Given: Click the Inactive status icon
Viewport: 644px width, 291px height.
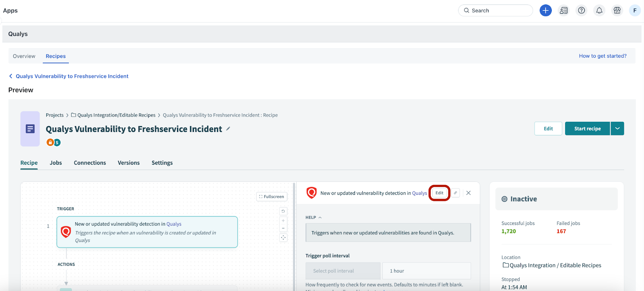Looking at the screenshot, I should [504, 199].
